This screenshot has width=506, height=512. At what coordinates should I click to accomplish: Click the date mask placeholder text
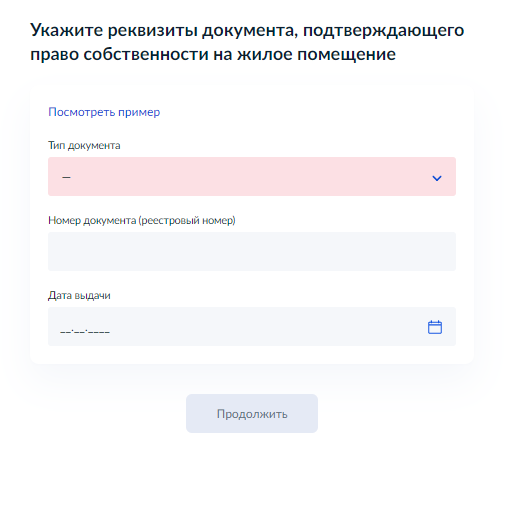[x=85, y=332]
